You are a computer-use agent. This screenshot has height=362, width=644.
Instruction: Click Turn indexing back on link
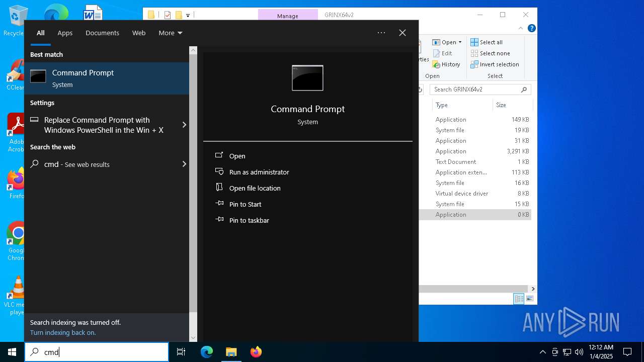[63, 332]
